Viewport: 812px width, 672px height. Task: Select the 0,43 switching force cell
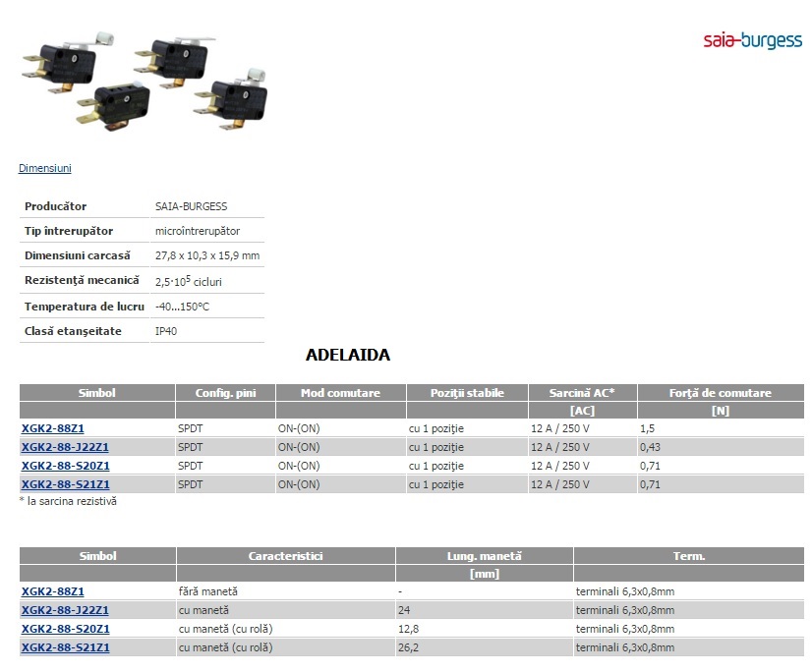pos(721,447)
